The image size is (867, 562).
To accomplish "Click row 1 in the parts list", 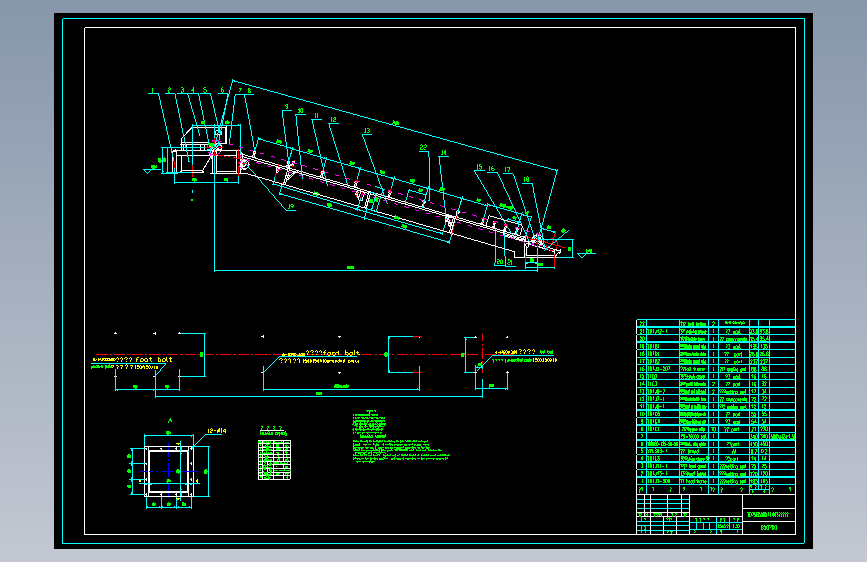I will tap(716, 481).
